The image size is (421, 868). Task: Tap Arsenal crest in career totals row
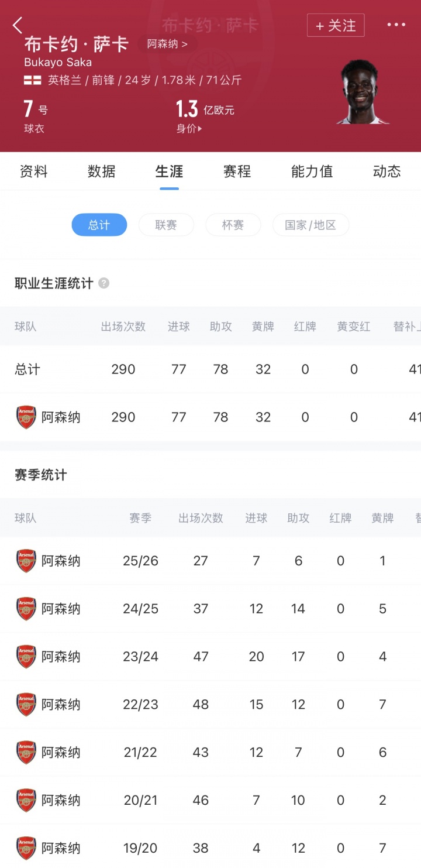tap(26, 417)
